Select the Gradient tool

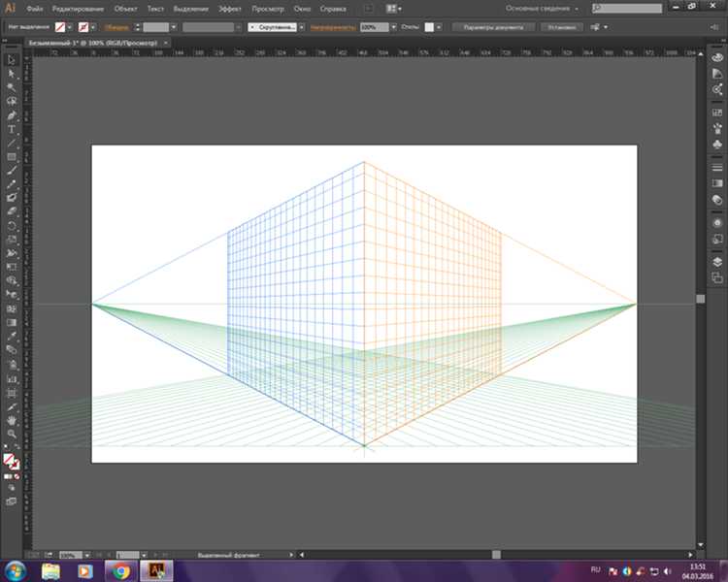click(12, 323)
